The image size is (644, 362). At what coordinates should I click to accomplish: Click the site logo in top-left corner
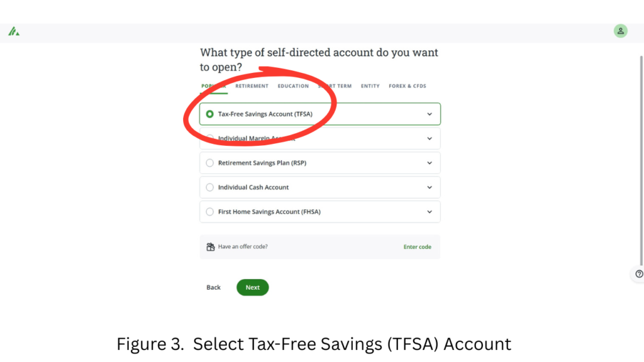coord(13,31)
